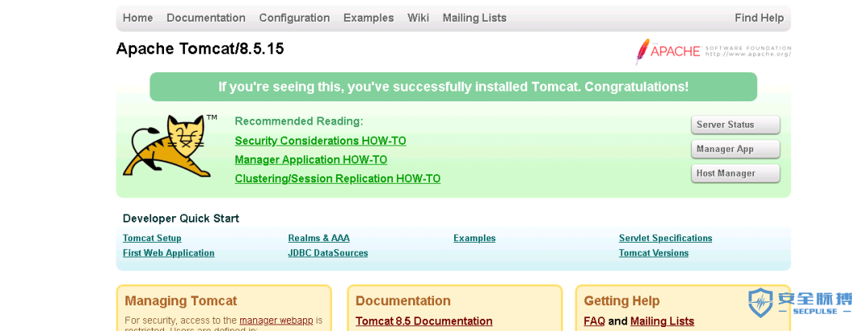Screen dimensions: 868x331
Task: Open Mailing Lists in the top nav
Action: click(x=474, y=18)
